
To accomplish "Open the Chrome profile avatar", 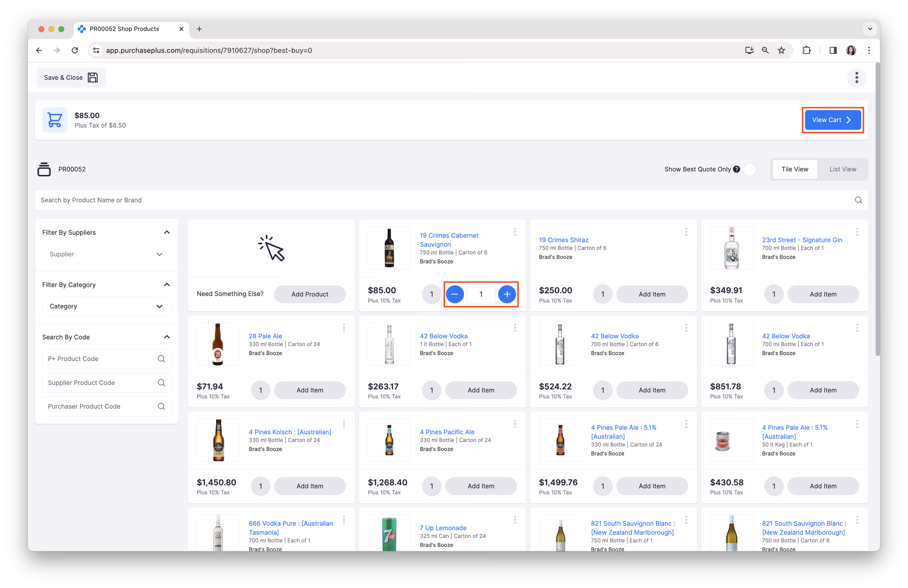I will pos(851,50).
